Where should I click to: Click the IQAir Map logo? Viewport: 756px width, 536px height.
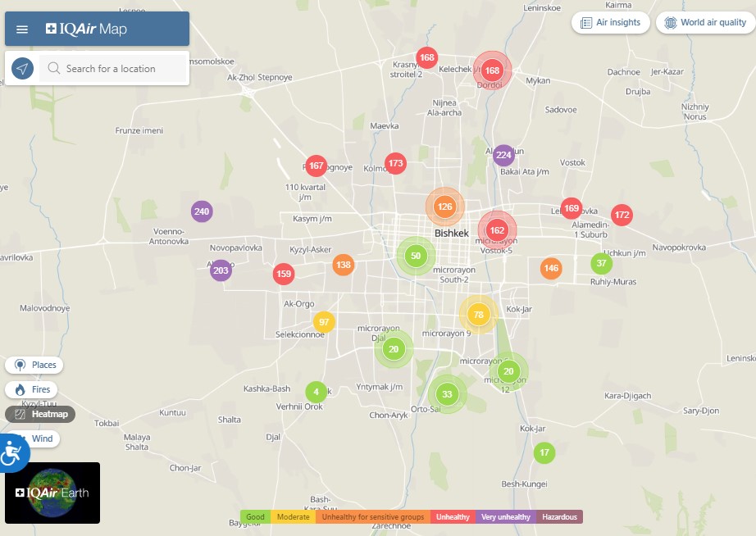86,30
